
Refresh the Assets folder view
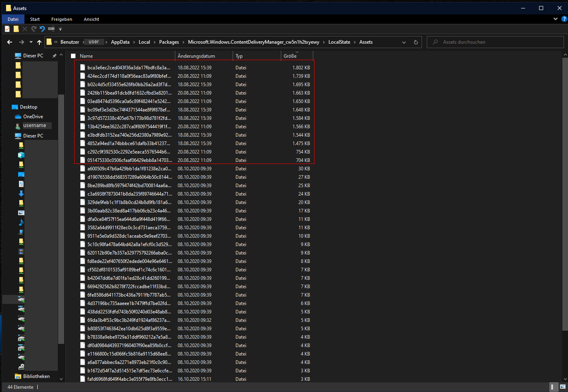coord(416,42)
